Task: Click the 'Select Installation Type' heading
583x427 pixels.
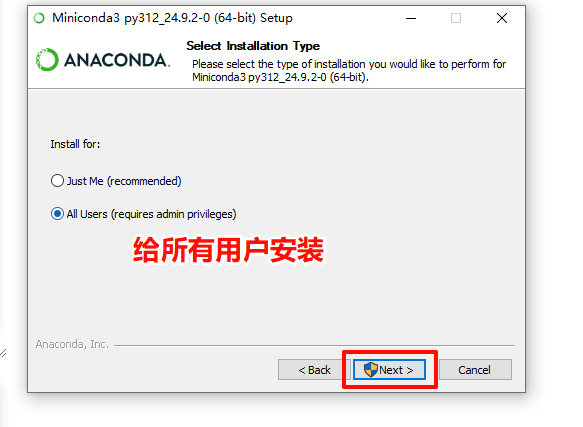Action: point(253,46)
